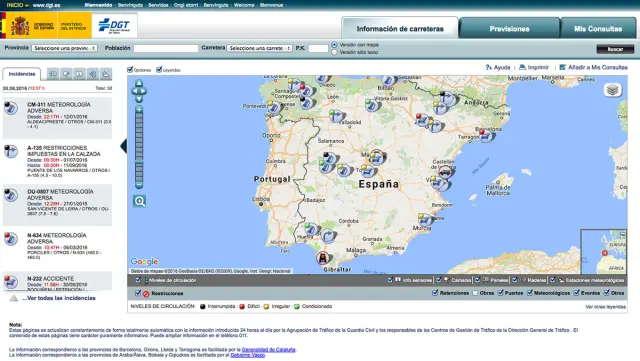Image resolution: width=640 pixels, height=361 pixels.
Task: Uncheck the Meteorológicos checkbox
Action: (x=530, y=293)
